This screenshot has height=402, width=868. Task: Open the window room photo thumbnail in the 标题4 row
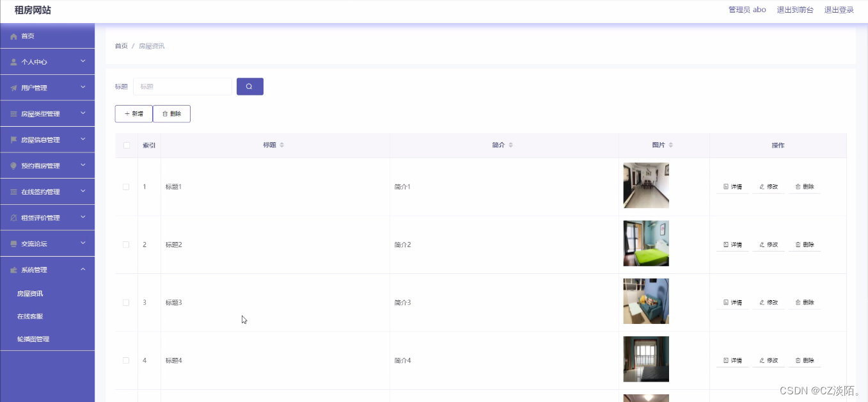click(646, 359)
